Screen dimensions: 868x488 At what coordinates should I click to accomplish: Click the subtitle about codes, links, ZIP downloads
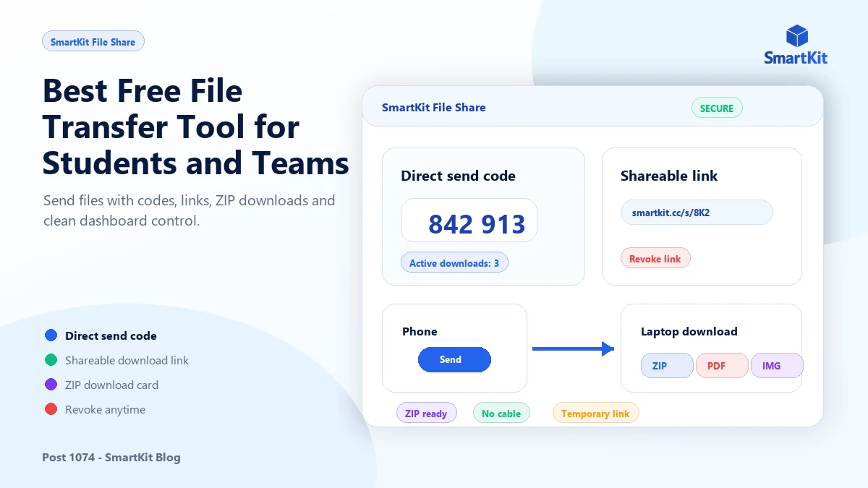point(189,210)
